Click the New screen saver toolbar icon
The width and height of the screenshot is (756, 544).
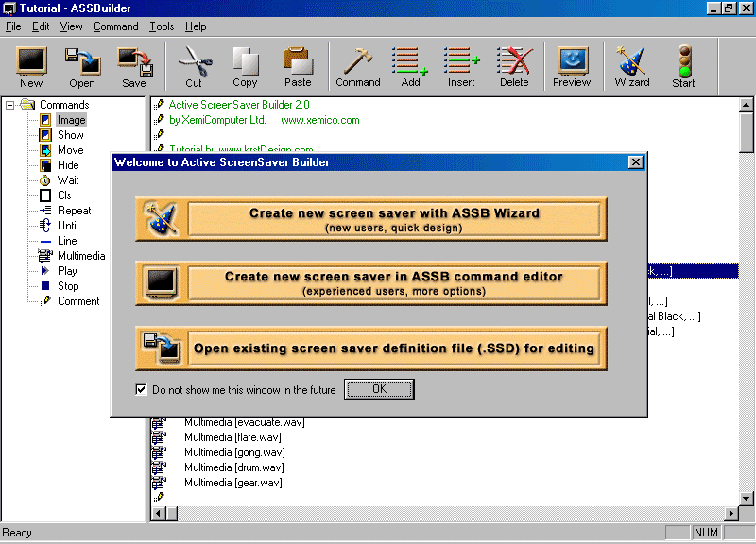click(31, 66)
